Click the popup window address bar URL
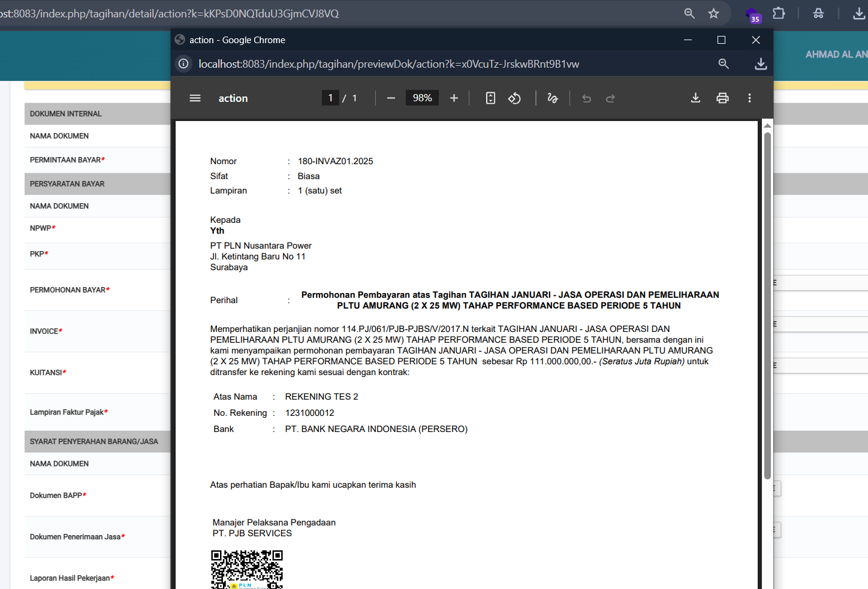The height and width of the screenshot is (589, 868). point(388,64)
